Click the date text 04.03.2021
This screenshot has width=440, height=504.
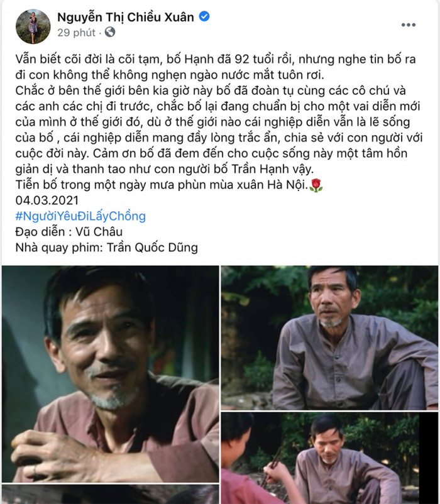[x=47, y=200]
